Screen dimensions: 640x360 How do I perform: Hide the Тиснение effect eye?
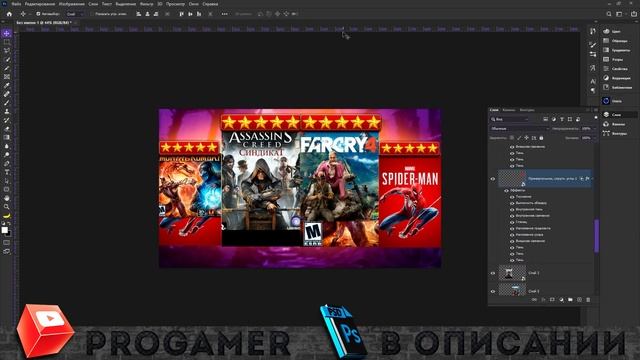pos(512,197)
